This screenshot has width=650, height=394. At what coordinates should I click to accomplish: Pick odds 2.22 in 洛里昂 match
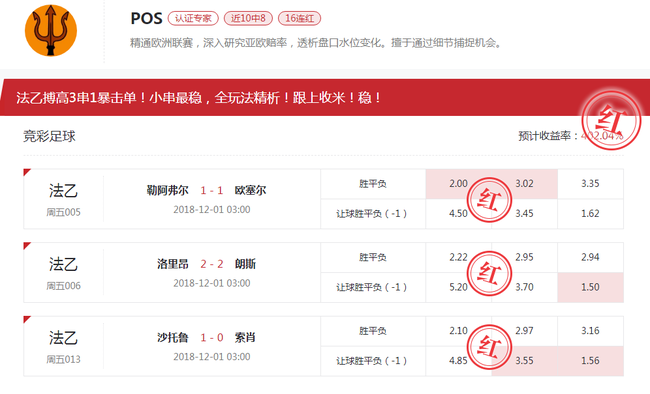coord(458,257)
